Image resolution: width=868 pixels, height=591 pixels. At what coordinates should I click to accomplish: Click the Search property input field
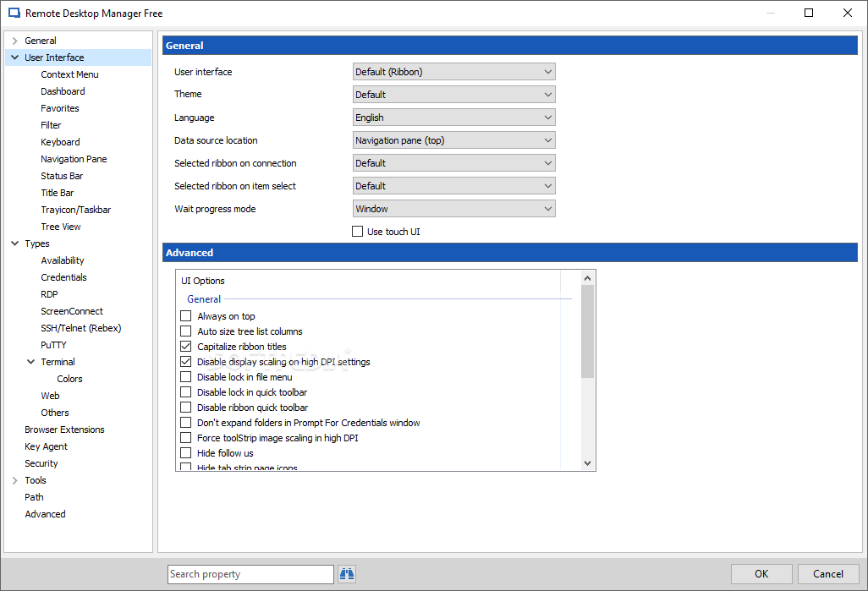(250, 574)
